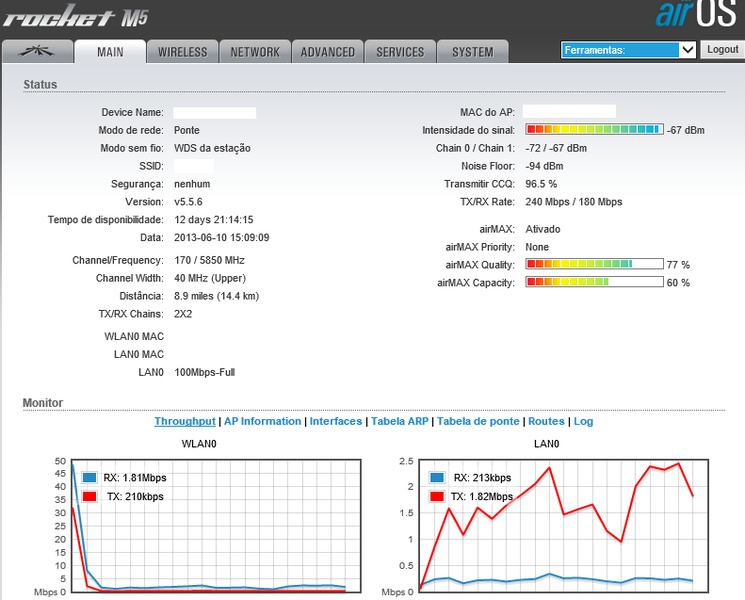Screen dimensions: 745x600
Task: View the Tabela de ponte link
Action: (x=478, y=421)
